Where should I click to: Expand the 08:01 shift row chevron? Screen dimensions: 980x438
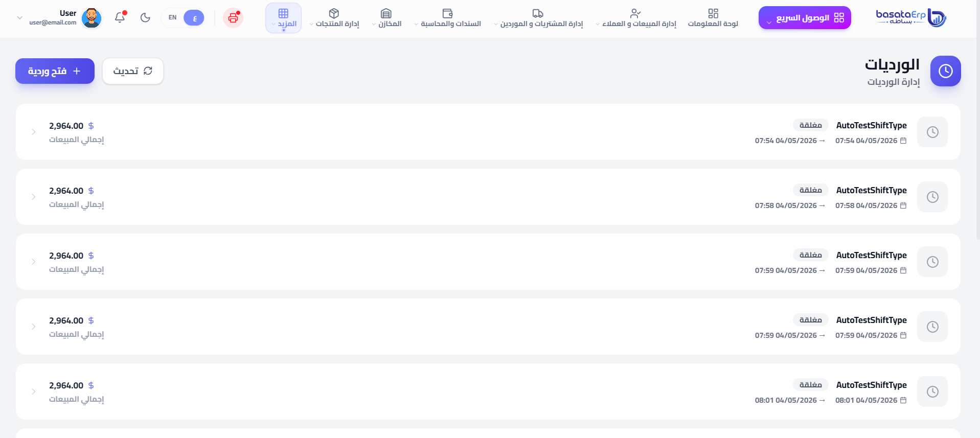click(x=34, y=391)
